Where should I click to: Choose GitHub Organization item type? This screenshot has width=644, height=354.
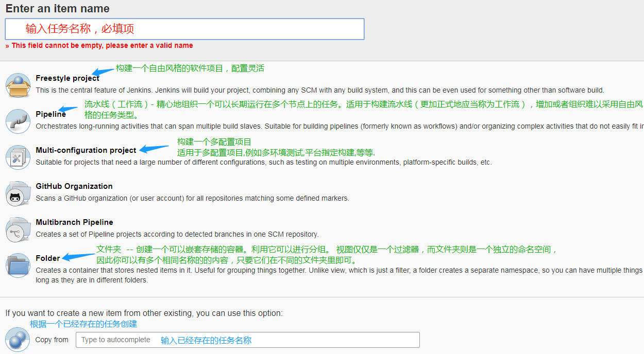74,186
